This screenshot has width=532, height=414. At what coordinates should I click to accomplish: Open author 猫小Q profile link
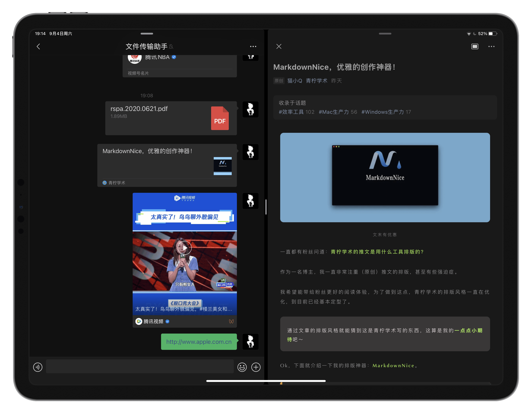[x=295, y=81]
